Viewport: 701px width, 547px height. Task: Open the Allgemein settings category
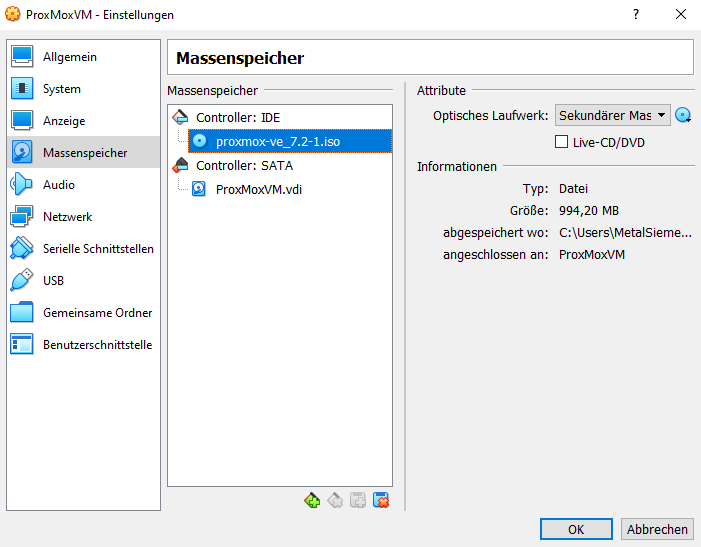click(x=83, y=57)
